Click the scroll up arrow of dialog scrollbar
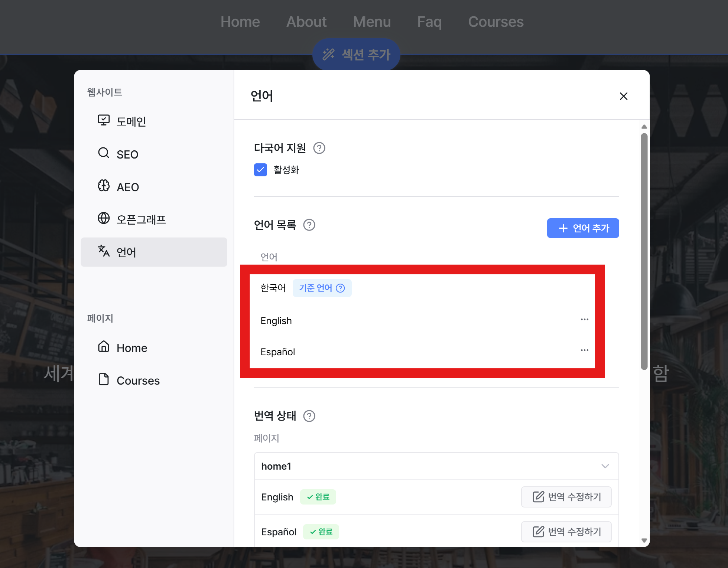 click(x=644, y=127)
